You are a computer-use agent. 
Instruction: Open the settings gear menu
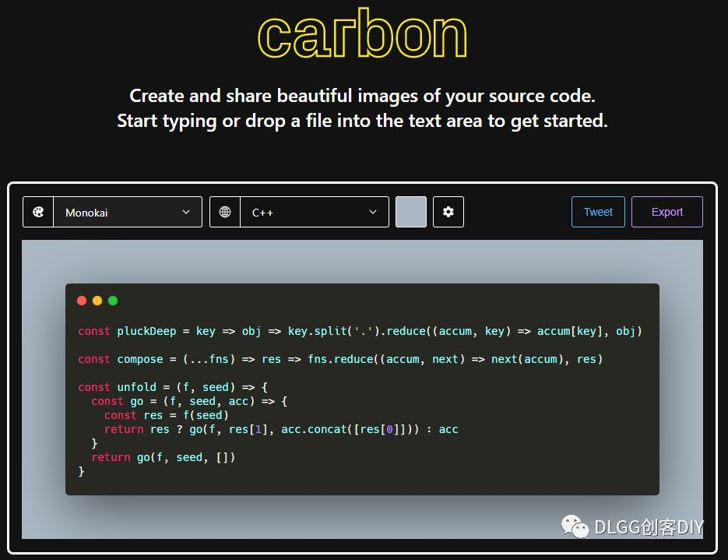point(448,212)
